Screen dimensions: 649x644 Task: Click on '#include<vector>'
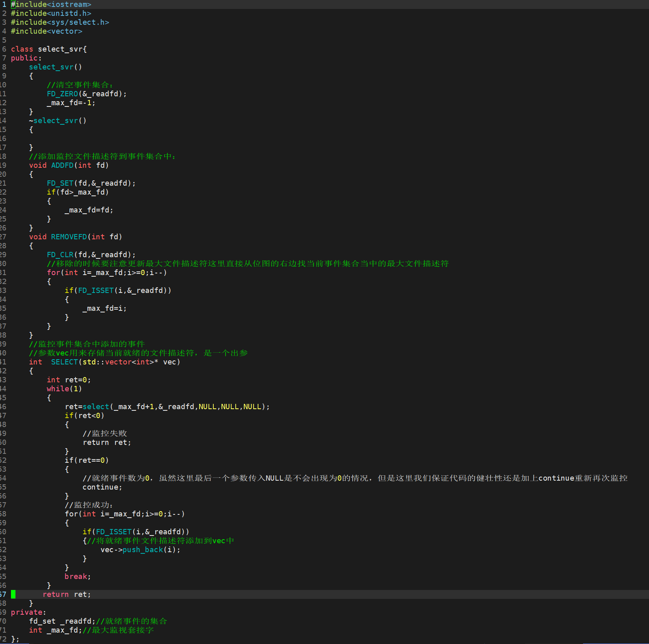coord(46,31)
